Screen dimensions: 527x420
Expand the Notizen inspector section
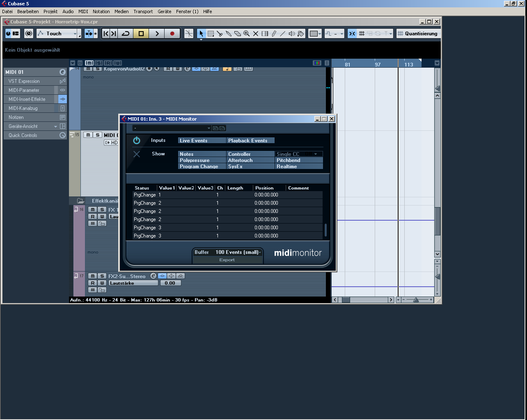coord(35,117)
